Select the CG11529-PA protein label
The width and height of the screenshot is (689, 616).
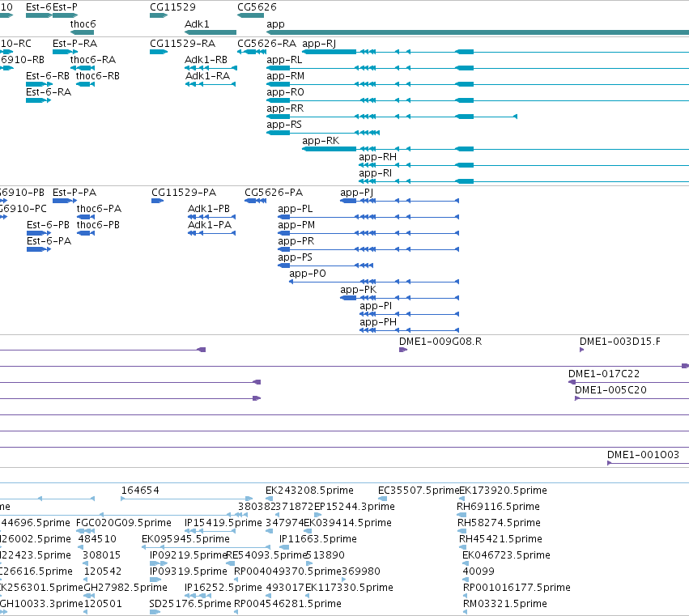coord(184,193)
